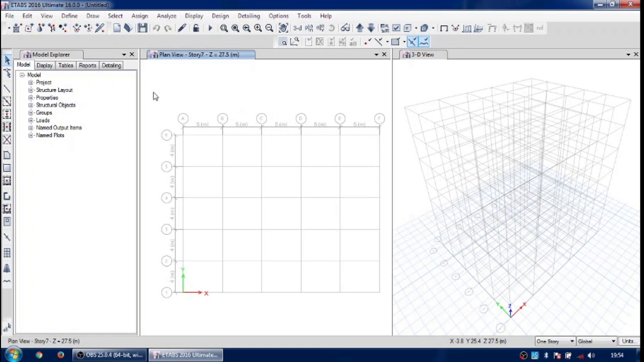The image size is (644, 362).
Task: Click the pencil refresh view icon
Action: pos(182,28)
